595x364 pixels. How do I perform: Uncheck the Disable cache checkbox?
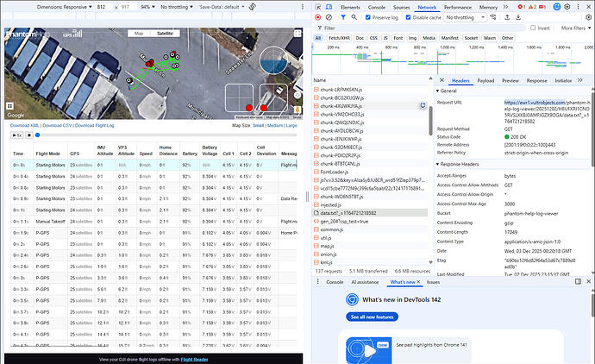pyautogui.click(x=408, y=17)
